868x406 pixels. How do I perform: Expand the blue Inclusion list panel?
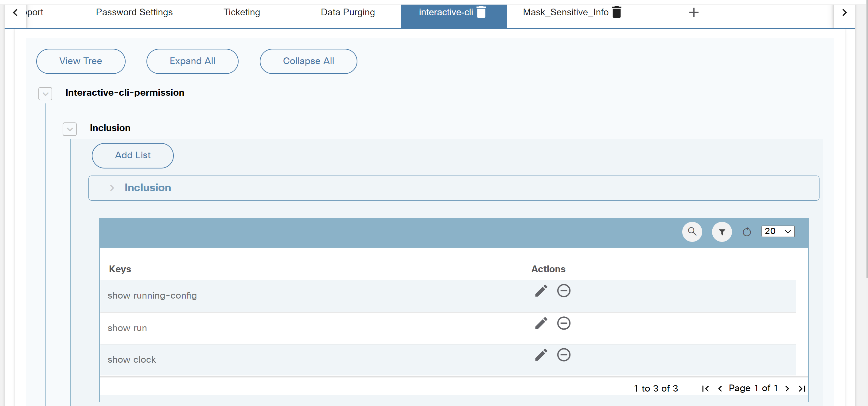pyautogui.click(x=112, y=188)
